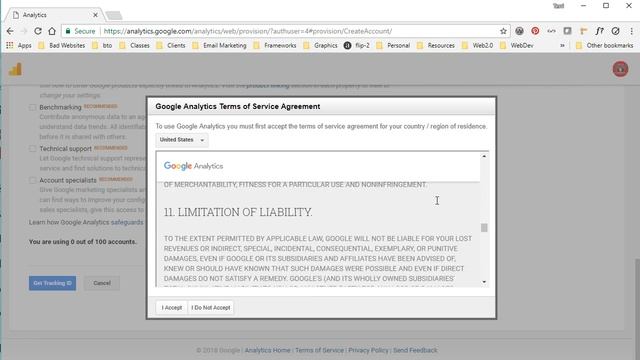640x360 pixels.
Task: Open the user account avatar
Action: [x=620, y=69]
